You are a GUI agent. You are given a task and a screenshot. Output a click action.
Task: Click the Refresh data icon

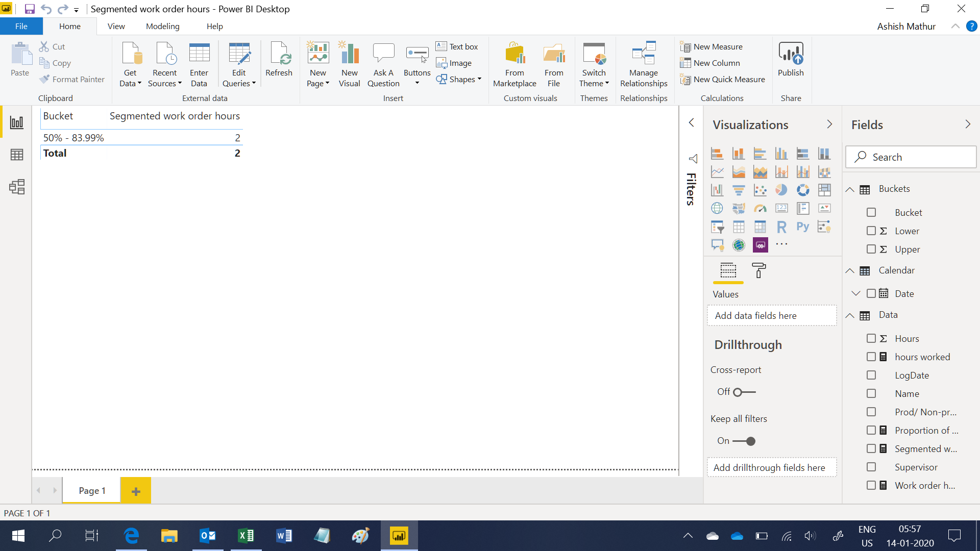pyautogui.click(x=279, y=60)
